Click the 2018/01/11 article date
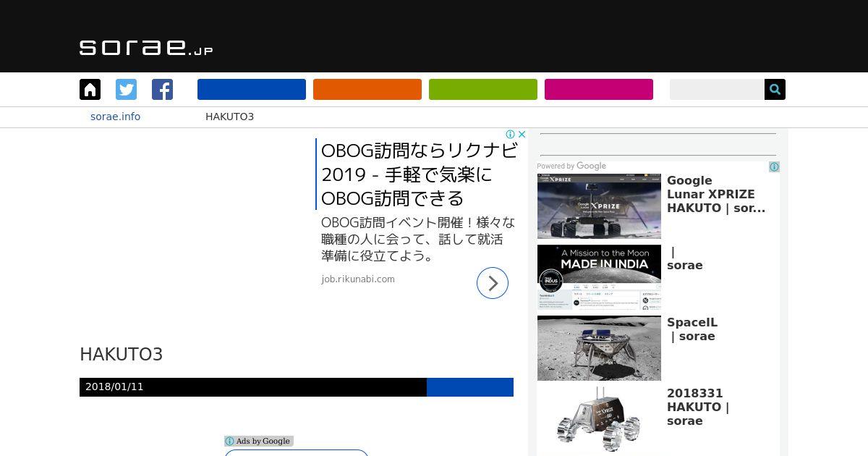This screenshot has height=456, width=868. point(114,387)
